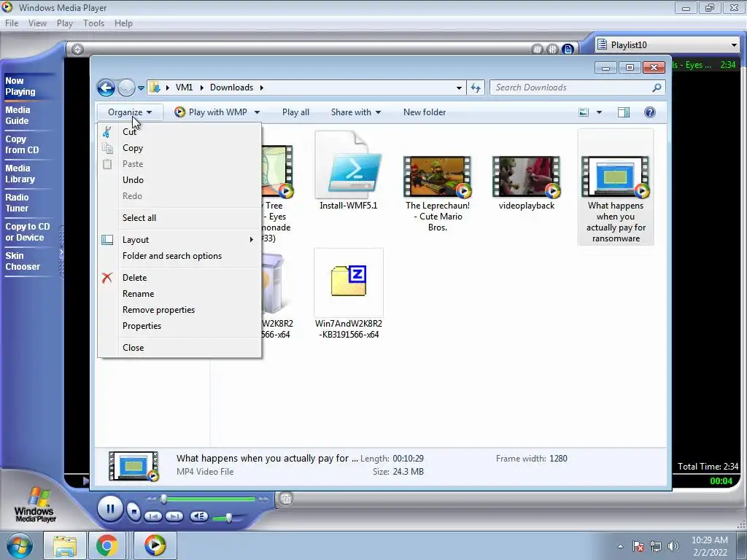This screenshot has height=560, width=747.
Task: Select the videoplayback video file
Action: point(527,183)
